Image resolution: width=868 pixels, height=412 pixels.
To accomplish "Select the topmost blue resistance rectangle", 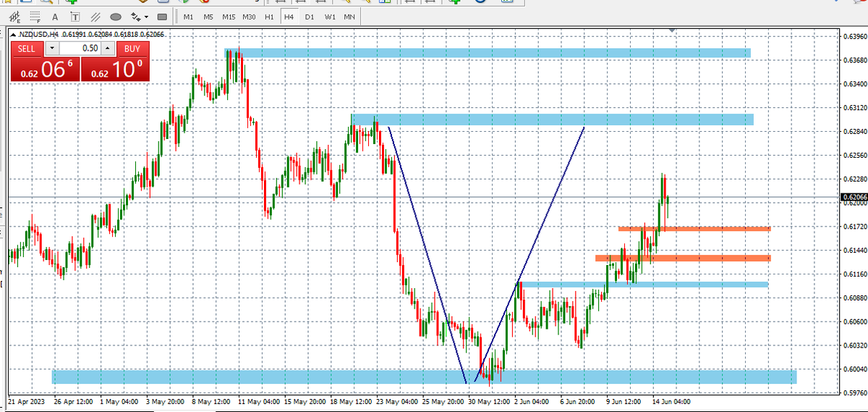I will tap(487, 53).
